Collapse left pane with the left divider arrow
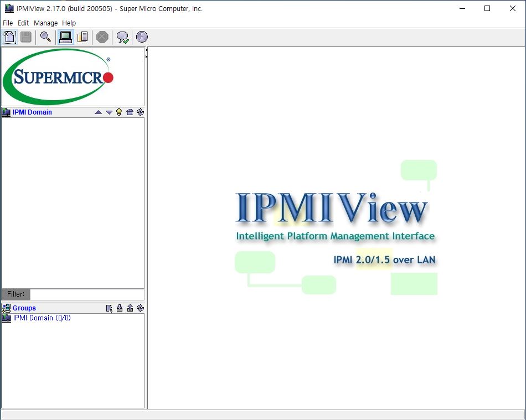This screenshot has width=526, height=420. [x=146, y=50]
